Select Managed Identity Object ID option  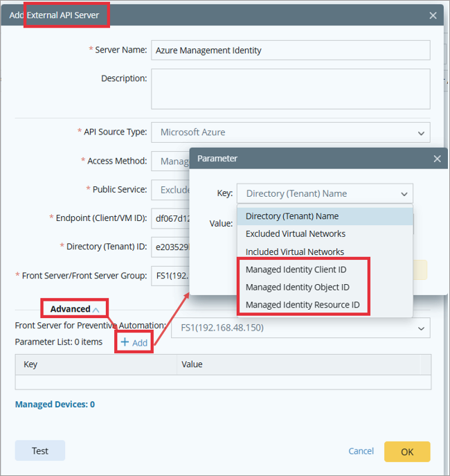(x=297, y=288)
